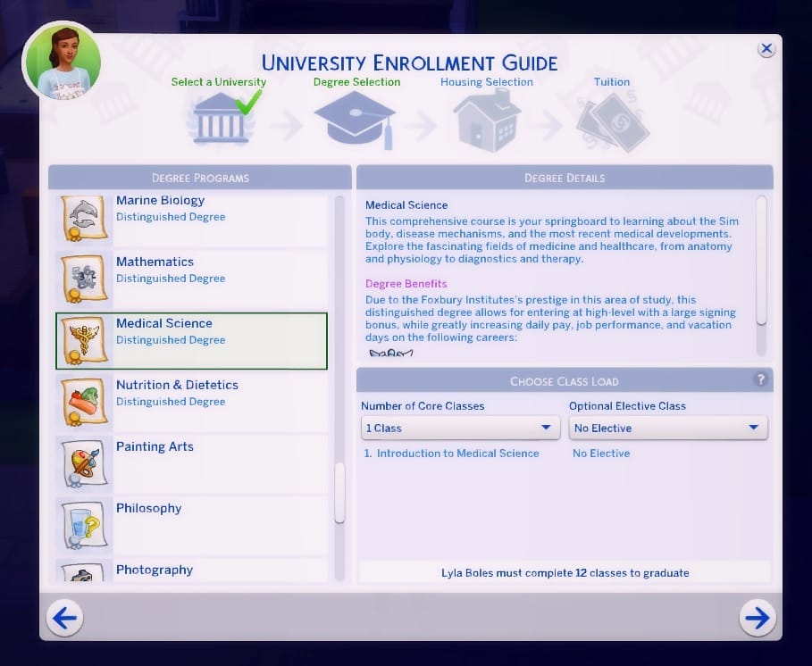Click the money Tuition step icon

point(612,122)
